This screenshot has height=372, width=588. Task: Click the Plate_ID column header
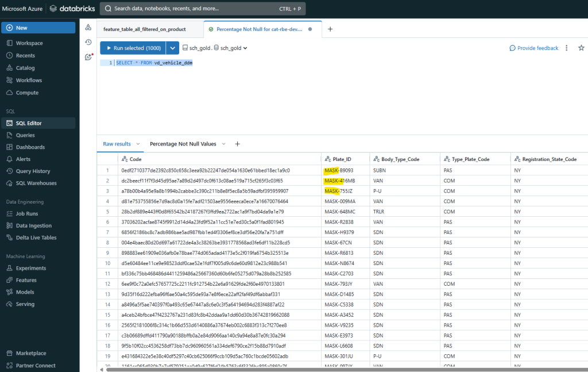[345, 159]
